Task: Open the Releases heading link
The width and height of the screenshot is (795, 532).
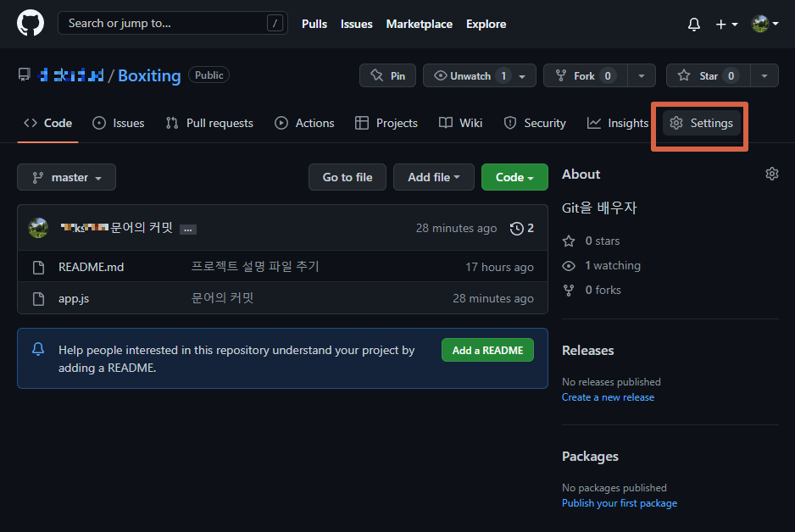Action: 588,351
